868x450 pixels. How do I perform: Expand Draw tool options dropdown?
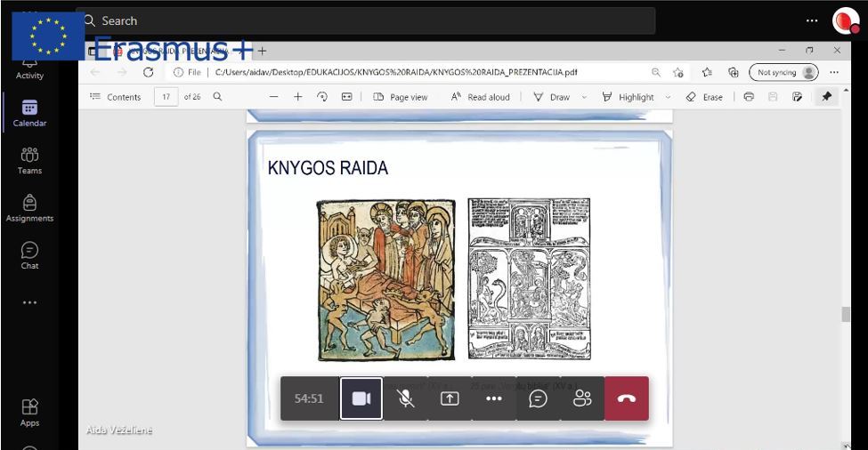click(x=584, y=97)
